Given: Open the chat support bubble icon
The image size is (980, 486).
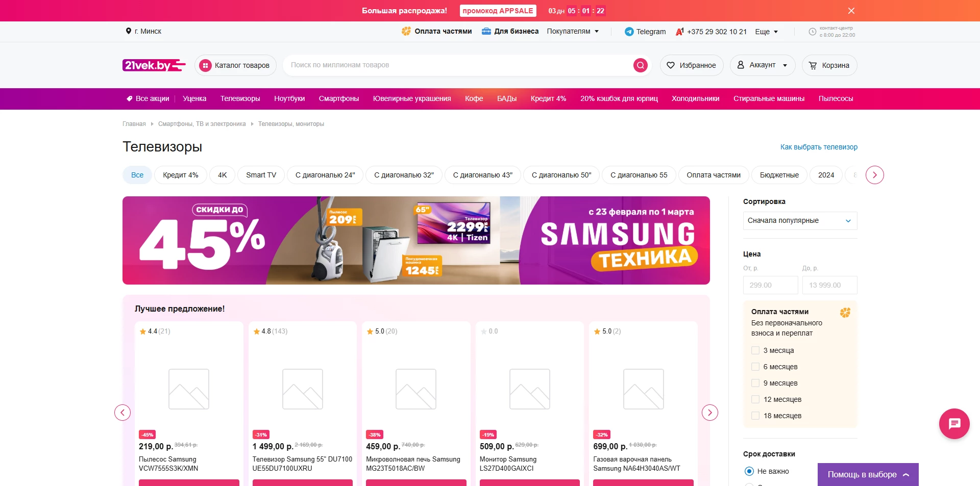Looking at the screenshot, I should [954, 423].
